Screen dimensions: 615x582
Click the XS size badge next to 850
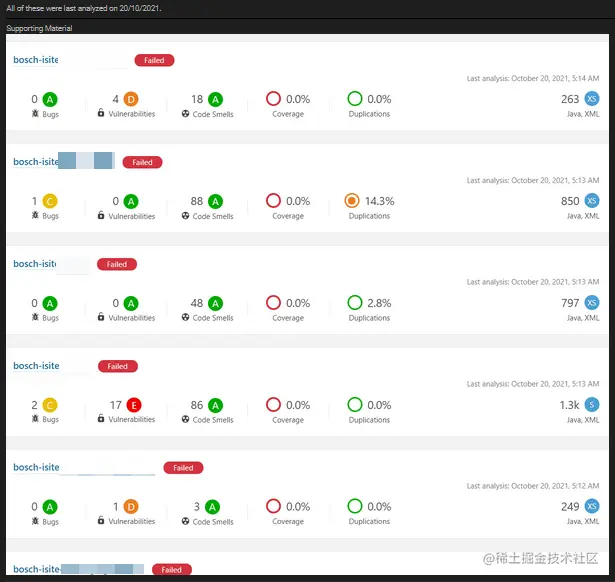[592, 200]
